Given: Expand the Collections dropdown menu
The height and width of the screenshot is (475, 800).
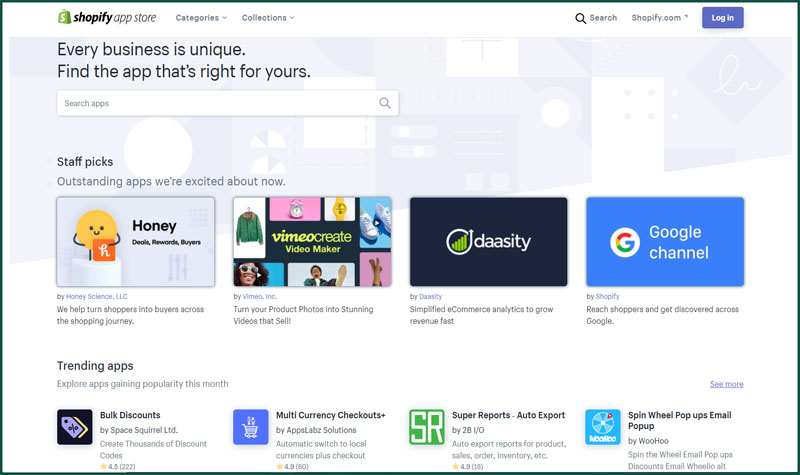Looking at the screenshot, I should (x=268, y=18).
